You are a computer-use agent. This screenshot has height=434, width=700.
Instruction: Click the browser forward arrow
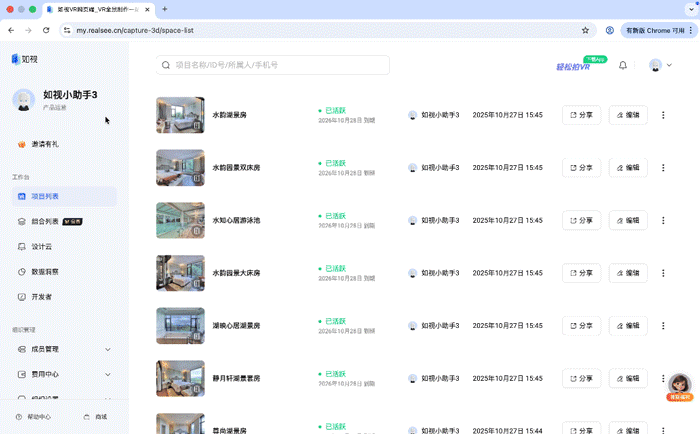click(x=28, y=30)
